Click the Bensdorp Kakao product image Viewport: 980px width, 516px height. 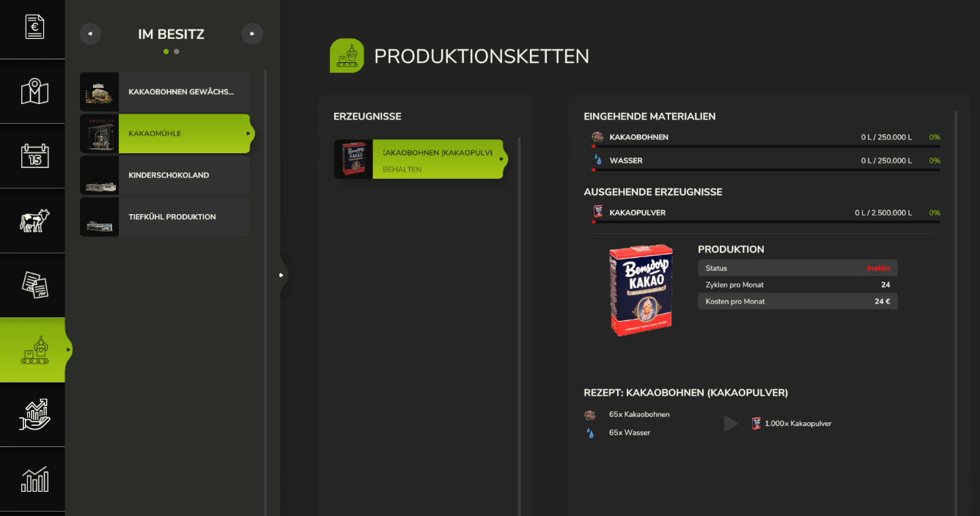[x=641, y=290]
